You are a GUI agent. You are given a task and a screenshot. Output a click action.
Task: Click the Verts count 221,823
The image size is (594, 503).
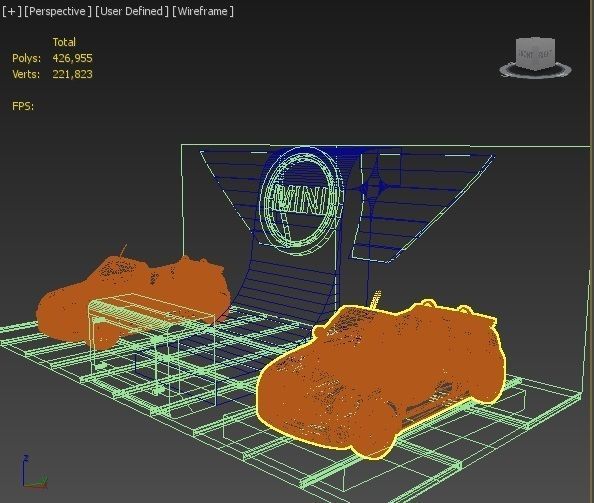point(72,74)
